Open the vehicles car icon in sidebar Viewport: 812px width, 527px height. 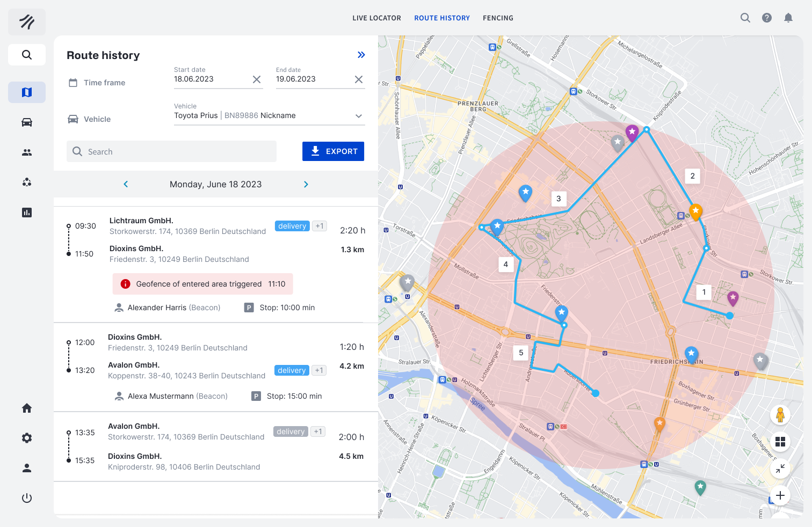click(x=27, y=122)
